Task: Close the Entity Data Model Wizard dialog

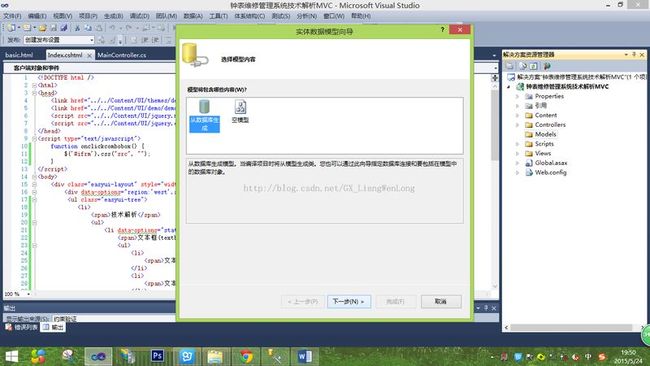Action: 460,29
